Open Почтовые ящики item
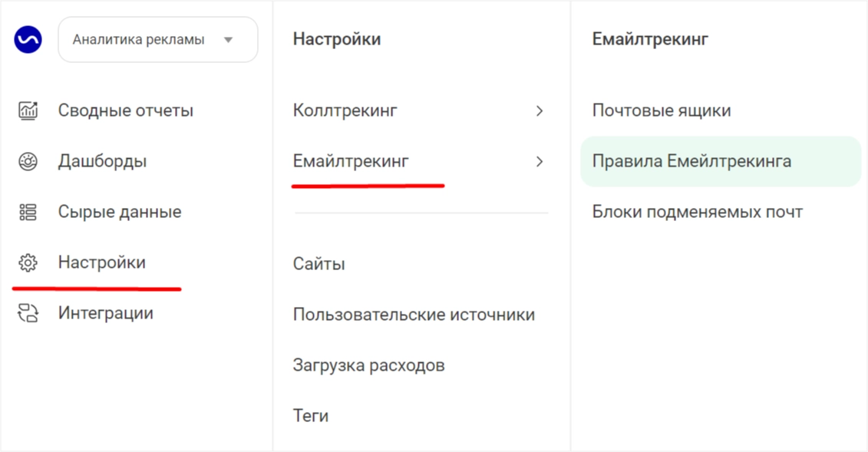Image resolution: width=868 pixels, height=452 pixels. click(x=662, y=111)
